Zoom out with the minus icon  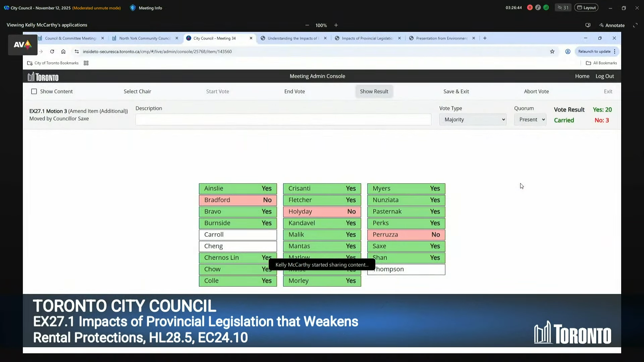coord(307,25)
